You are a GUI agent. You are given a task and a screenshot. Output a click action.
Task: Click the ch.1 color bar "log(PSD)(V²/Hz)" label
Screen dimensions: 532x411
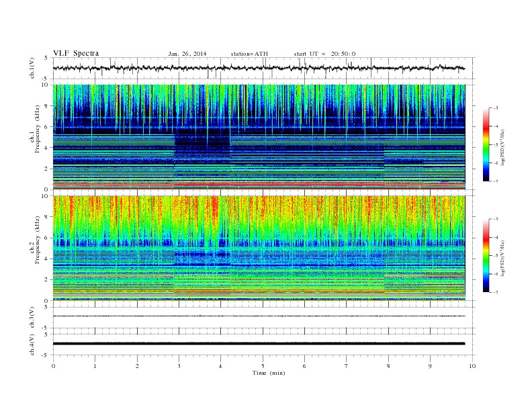[502, 147]
